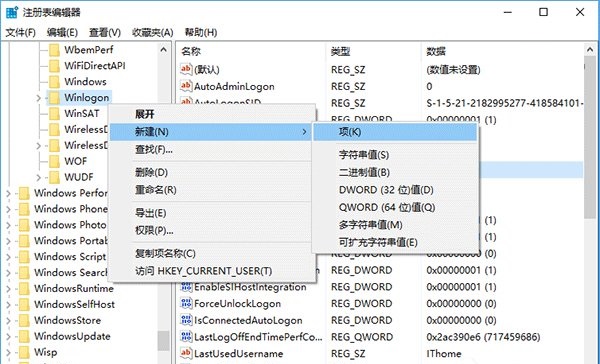Image resolution: width=600 pixels, height=364 pixels.
Task: Click the ForceUnlockLogon DWORD value icon
Action: pos(186,304)
